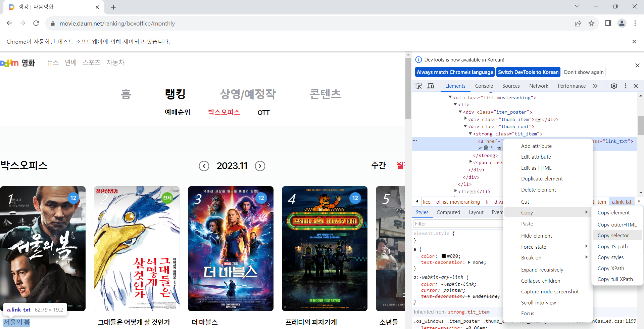Close the DevTools language notification
This screenshot has width=644, height=329.
pos(637,66)
